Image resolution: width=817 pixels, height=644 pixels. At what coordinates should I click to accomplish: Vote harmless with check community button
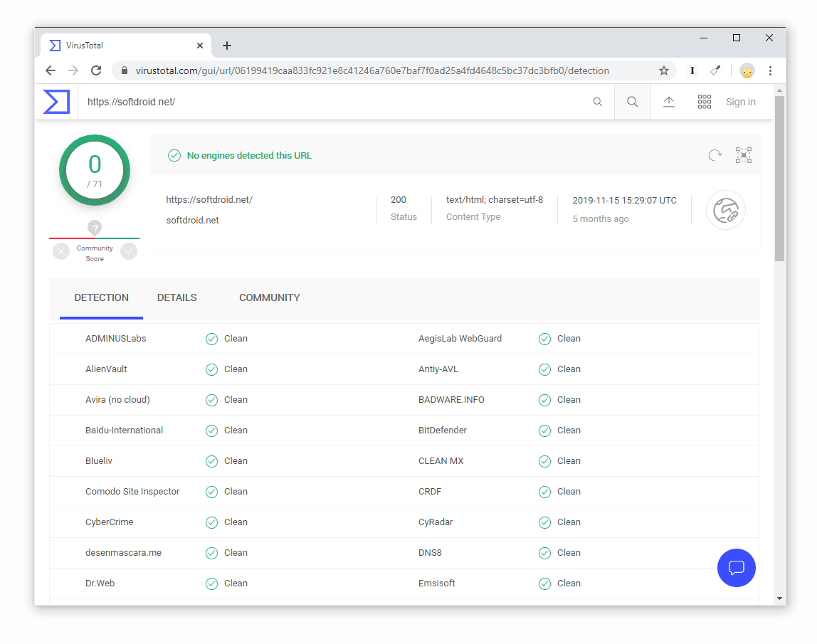coord(129,252)
